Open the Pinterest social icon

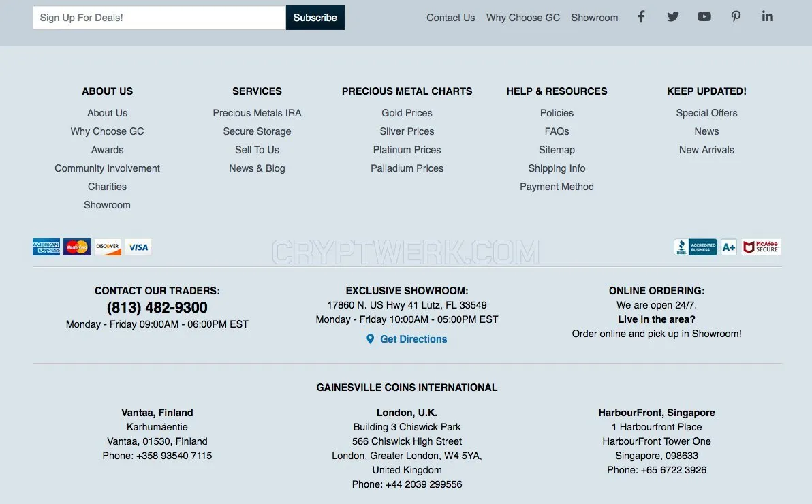click(736, 16)
